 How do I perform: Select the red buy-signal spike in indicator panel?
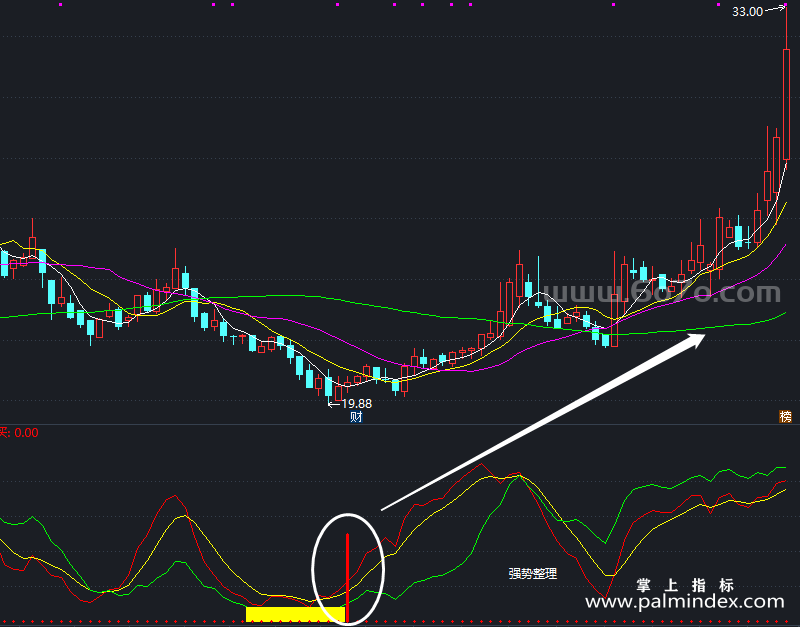(347, 578)
